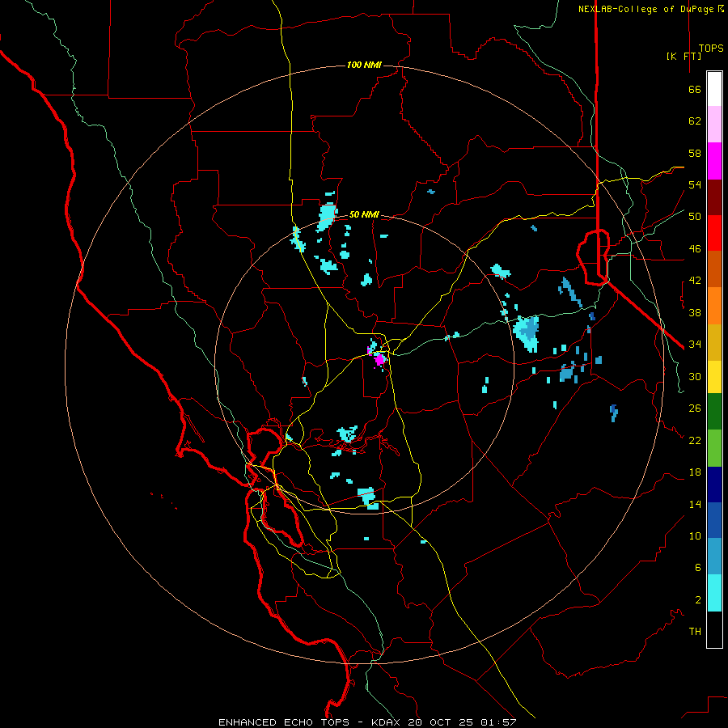Click the KDAX station identifier
Screen dimensions: 728x728
click(387, 722)
